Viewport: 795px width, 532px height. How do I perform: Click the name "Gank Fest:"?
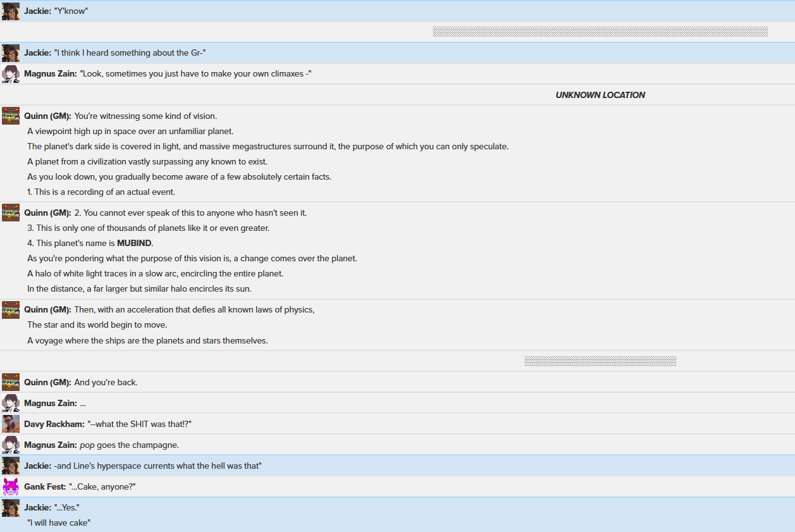tap(44, 486)
